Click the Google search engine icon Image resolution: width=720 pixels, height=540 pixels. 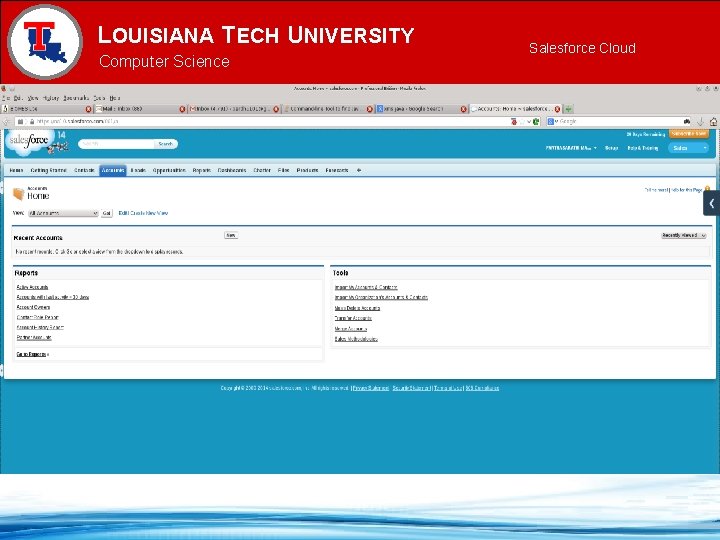(551, 122)
